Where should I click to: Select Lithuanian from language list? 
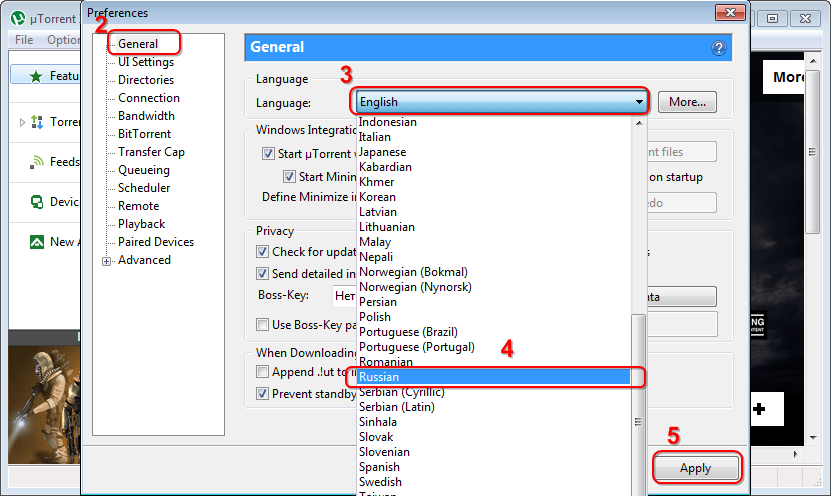coord(494,227)
